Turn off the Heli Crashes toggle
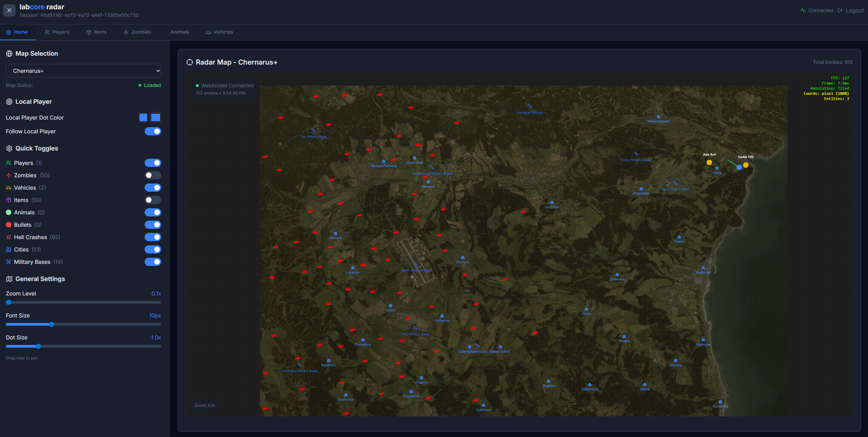The image size is (868, 437). (153, 237)
